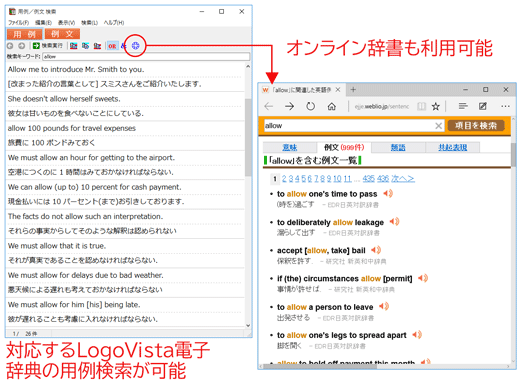Click the browser forward arrow
The image size is (520, 384).
click(x=290, y=106)
